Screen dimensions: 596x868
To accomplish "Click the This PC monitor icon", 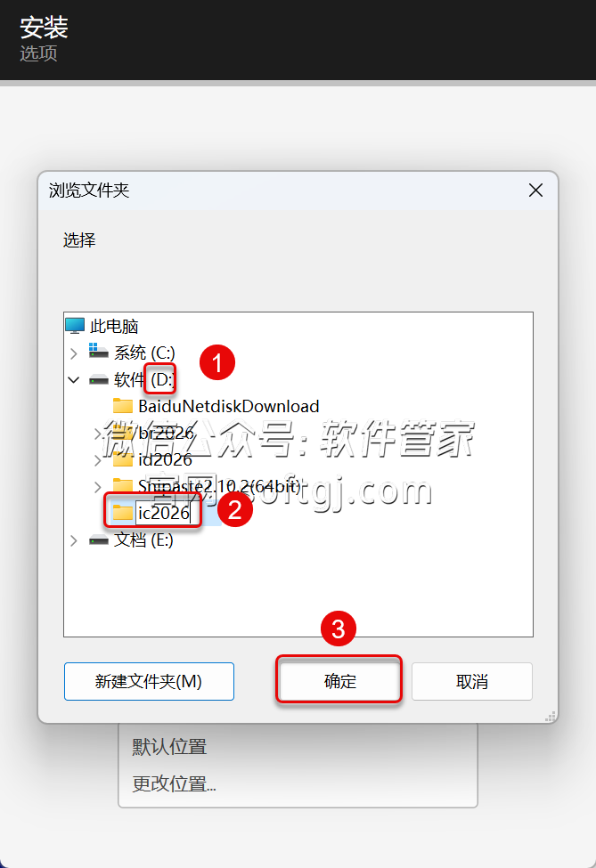I will coord(75,326).
